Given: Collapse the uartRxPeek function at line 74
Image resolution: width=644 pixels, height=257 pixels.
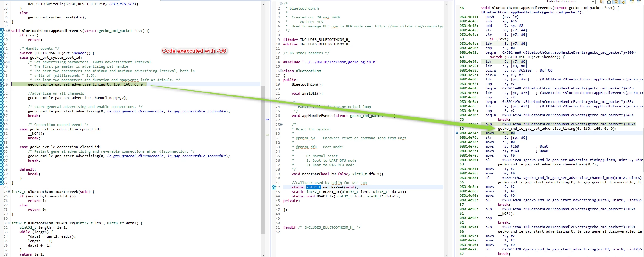Looking at the screenshot, I should point(9,192).
